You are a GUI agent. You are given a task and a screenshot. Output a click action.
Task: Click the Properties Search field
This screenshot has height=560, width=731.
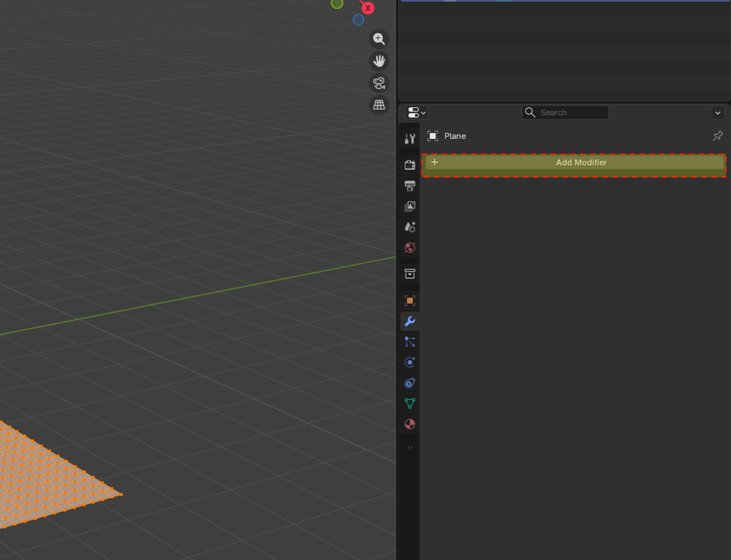(x=565, y=113)
